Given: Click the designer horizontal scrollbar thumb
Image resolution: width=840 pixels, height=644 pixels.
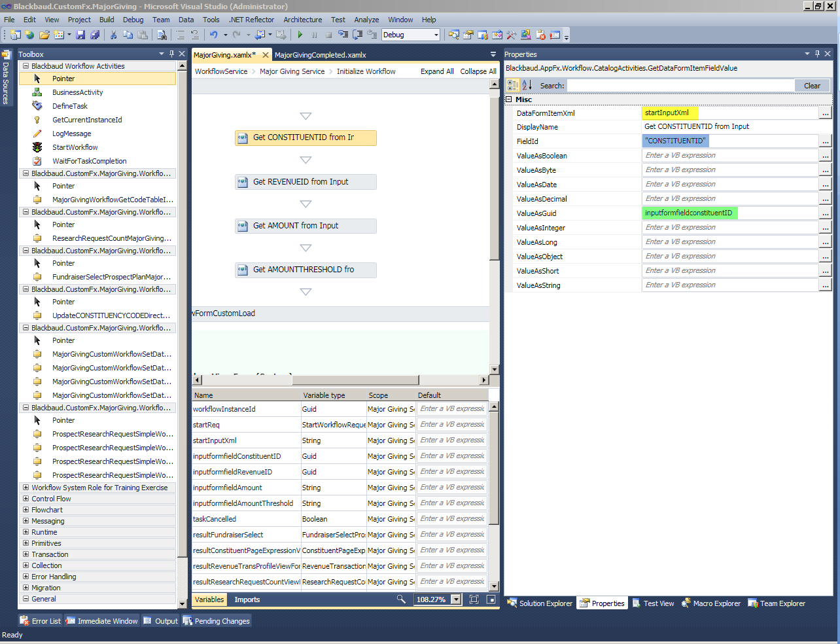Looking at the screenshot, I should coord(355,380).
